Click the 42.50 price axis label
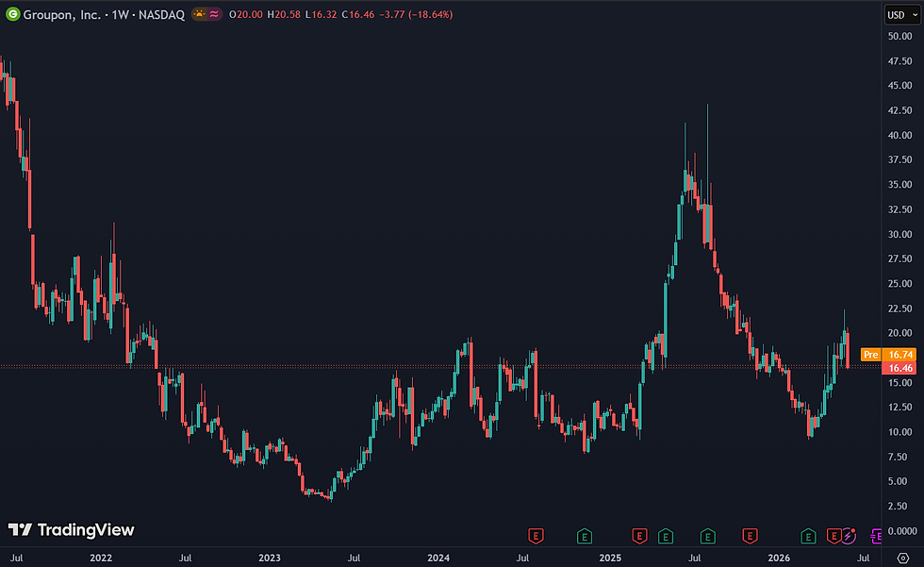The image size is (924, 567). point(899,110)
